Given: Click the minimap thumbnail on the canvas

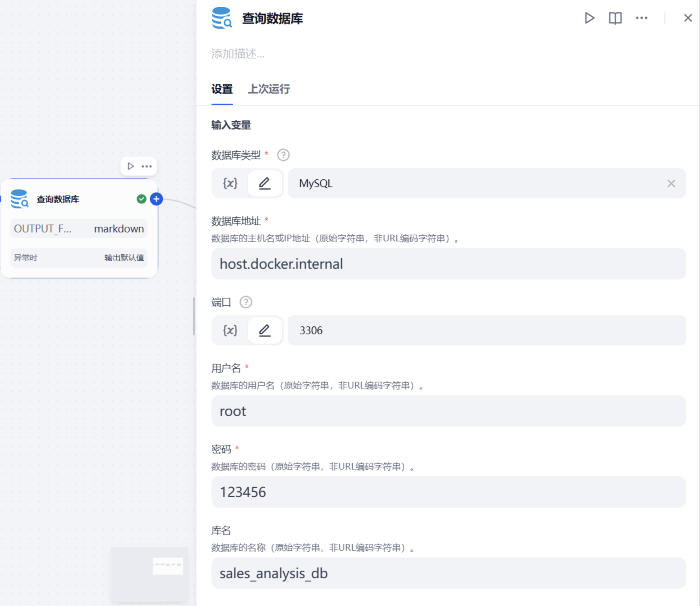Looking at the screenshot, I should pyautogui.click(x=150, y=574).
